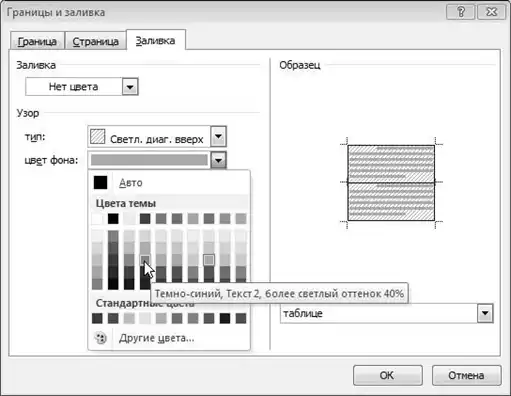Expand the Нет цвета fill dropdown
This screenshot has height=396, width=511.
[x=130, y=87]
